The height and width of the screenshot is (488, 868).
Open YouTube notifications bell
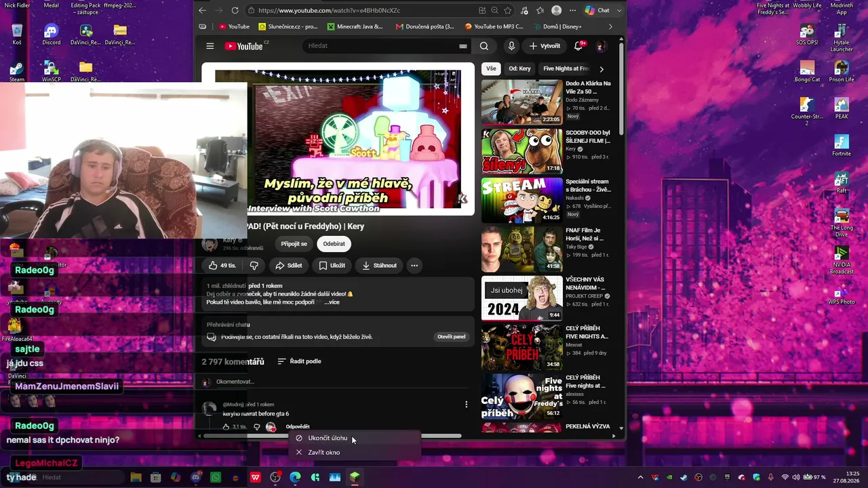(x=578, y=46)
